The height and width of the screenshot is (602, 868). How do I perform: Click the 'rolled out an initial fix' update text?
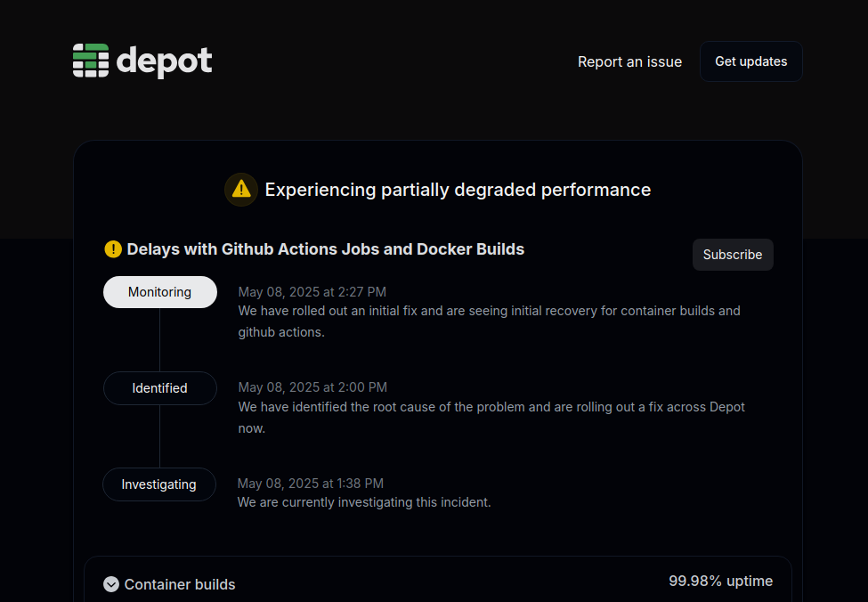coord(490,321)
